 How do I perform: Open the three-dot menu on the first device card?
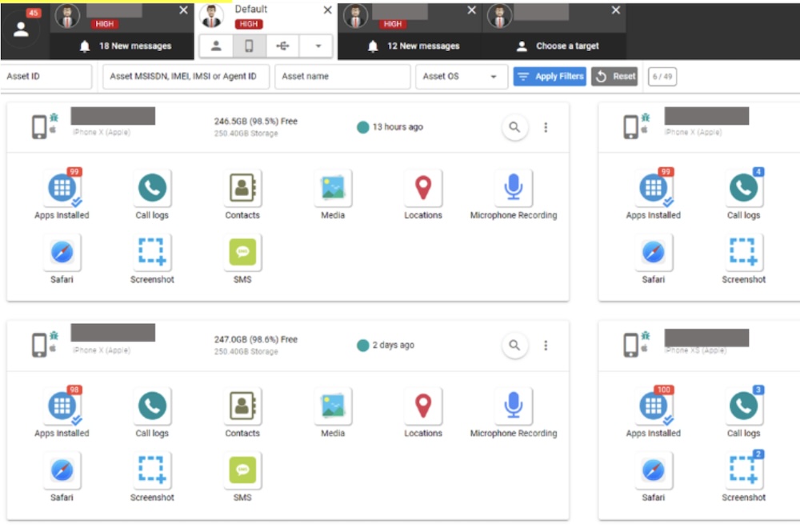(546, 126)
